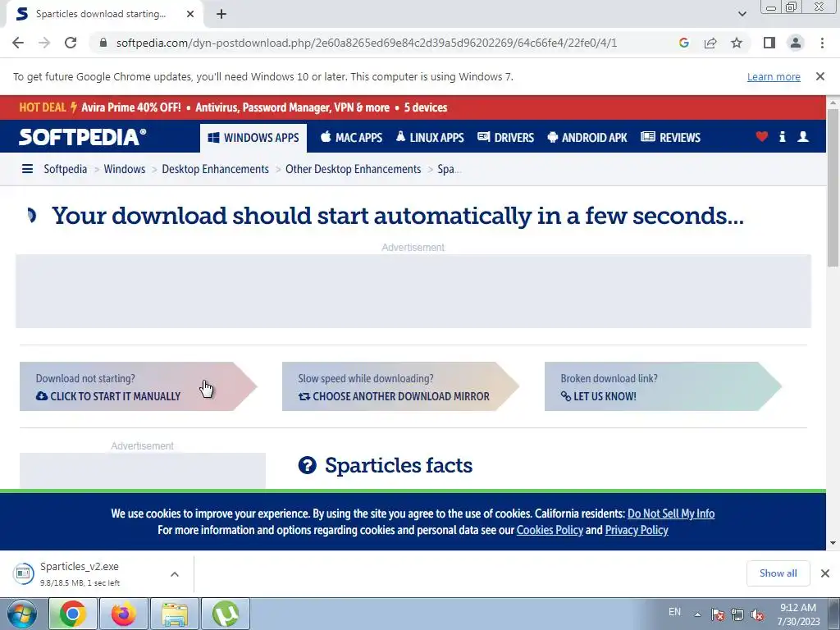This screenshot has height=630, width=840.
Task: Click the Sparticles facts question icon
Action: pos(307,465)
